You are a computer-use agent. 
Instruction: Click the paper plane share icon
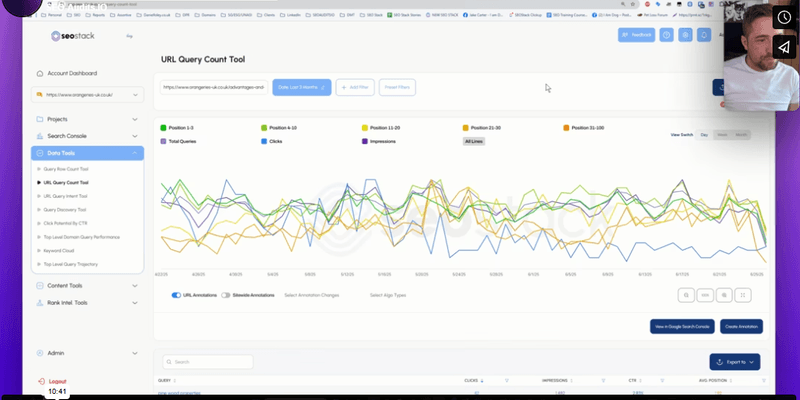pos(784,47)
